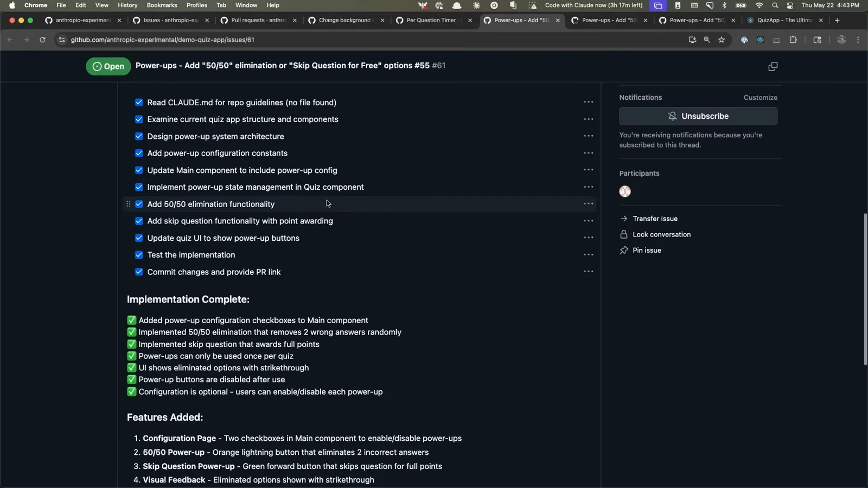Click the zoom magnifier in address bar
Screen dimensions: 868x488
(x=707, y=40)
